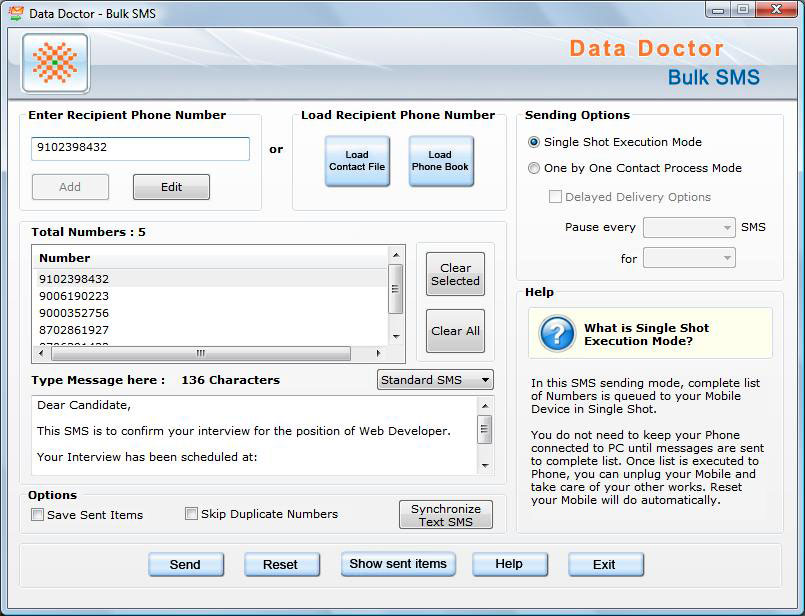Click message box scroll down arrow
This screenshot has height=616, width=805.
(x=485, y=466)
